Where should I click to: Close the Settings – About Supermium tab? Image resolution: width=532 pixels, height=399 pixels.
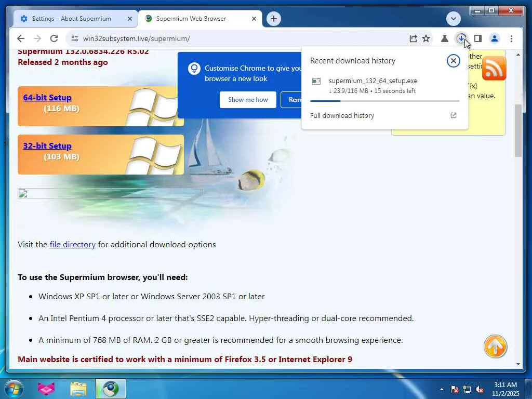(x=129, y=19)
